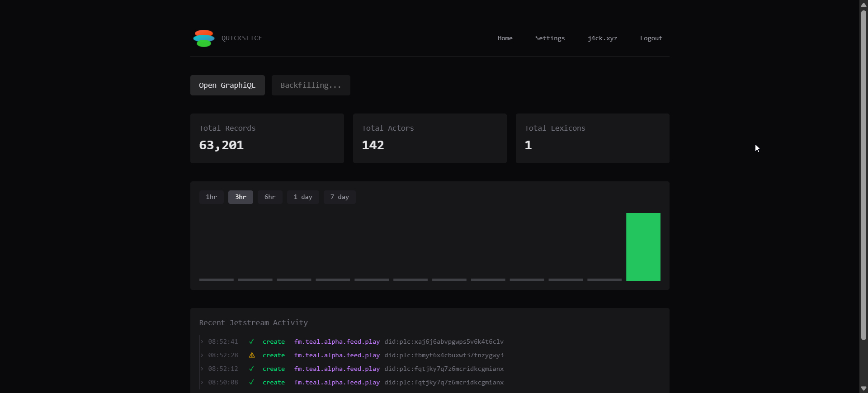Click the Quickslice logo icon

click(203, 38)
